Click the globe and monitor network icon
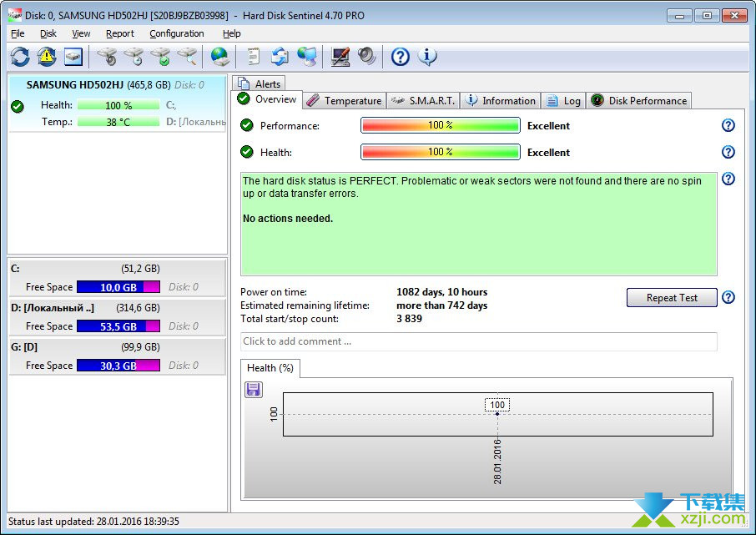The height and width of the screenshot is (535, 756). [306, 57]
